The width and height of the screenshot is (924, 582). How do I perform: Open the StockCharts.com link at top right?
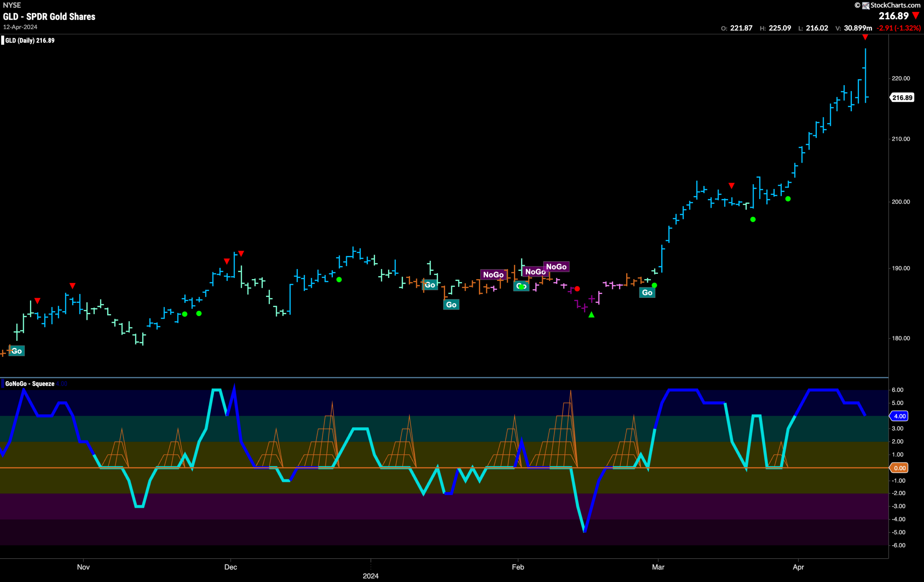coord(895,5)
